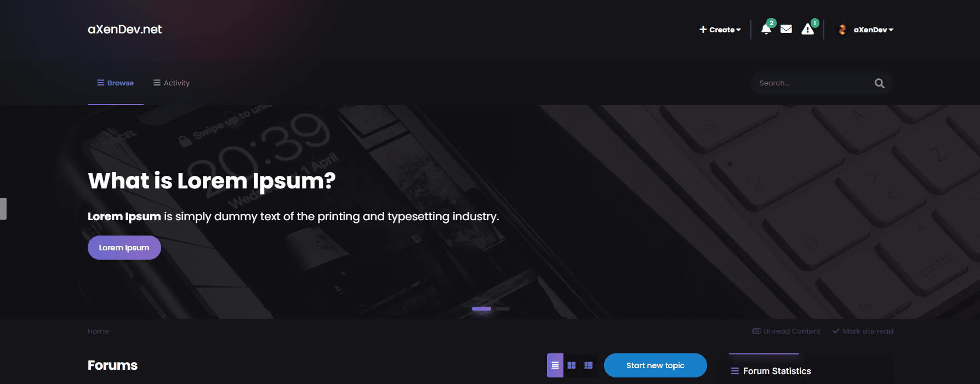Click the Mark site read checkmark

(x=836, y=331)
